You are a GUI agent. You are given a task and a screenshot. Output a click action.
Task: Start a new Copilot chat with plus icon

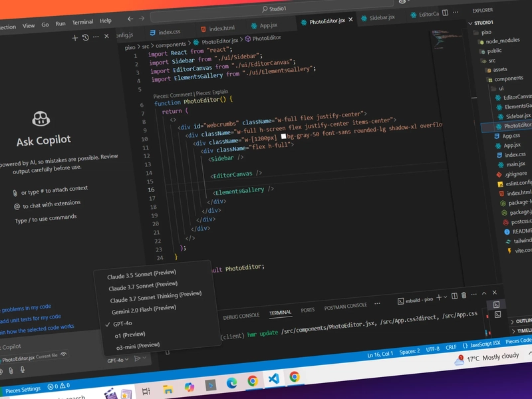75,38
